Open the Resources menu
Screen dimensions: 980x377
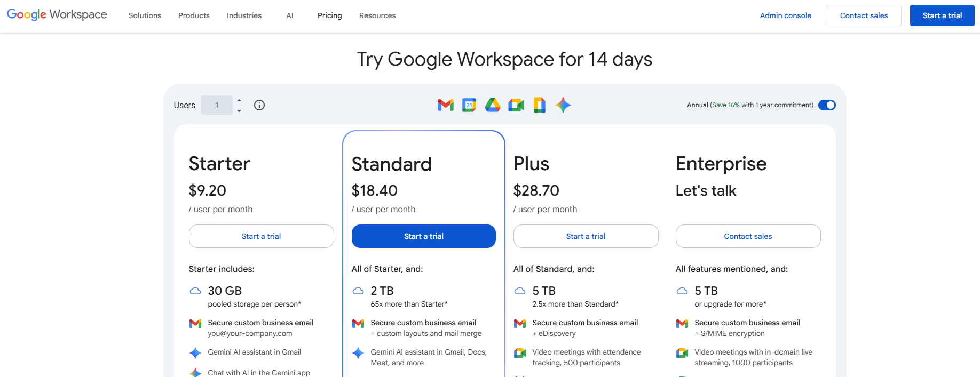(377, 15)
